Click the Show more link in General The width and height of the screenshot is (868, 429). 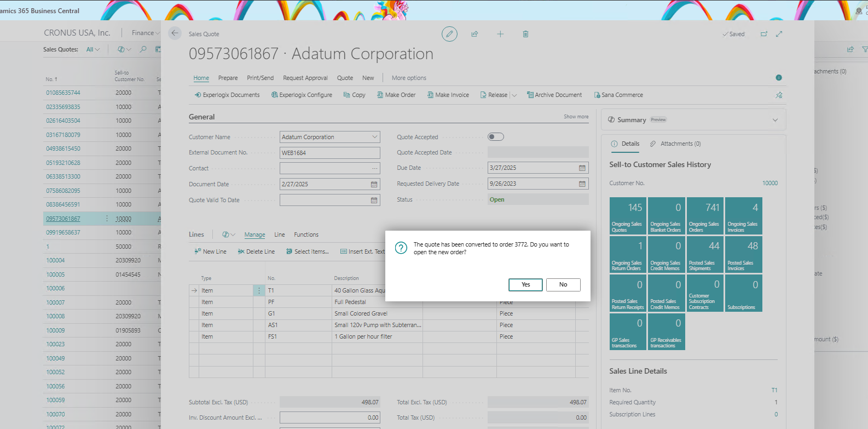tap(576, 117)
